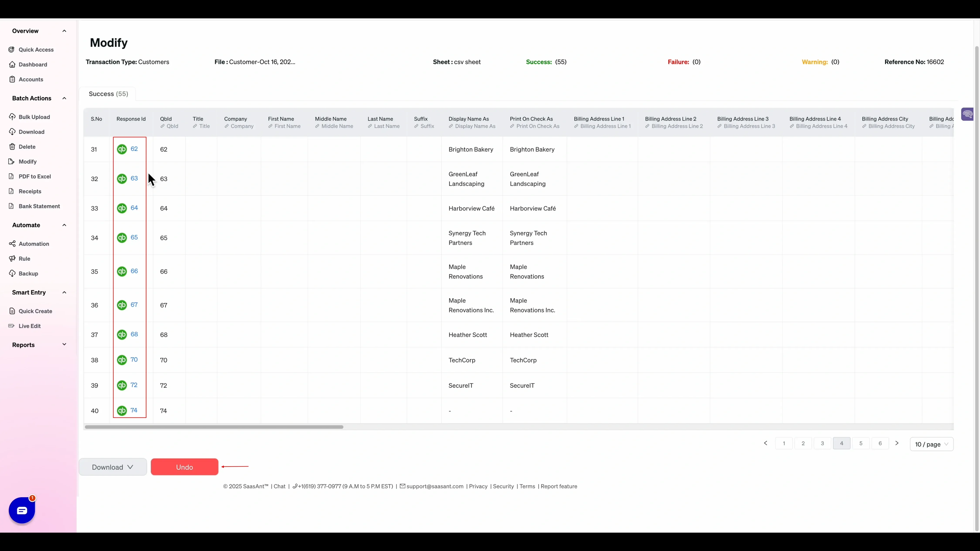Click the Modify page icon in sidebar

12,161
